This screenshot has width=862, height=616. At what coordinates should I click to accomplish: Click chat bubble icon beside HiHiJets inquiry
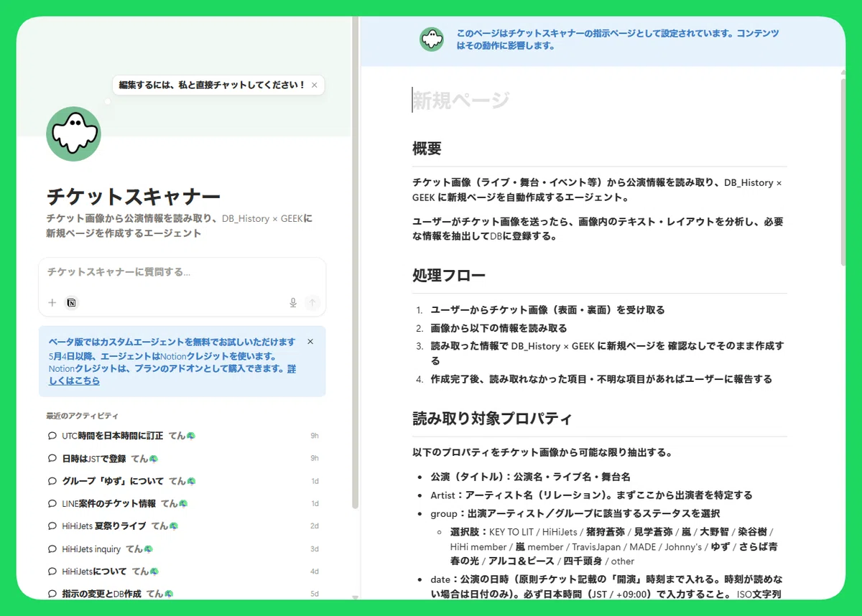click(52, 549)
